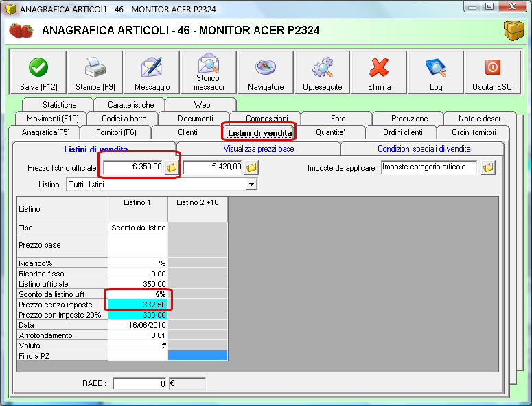Click the Listino 2 +10 column header
The height and width of the screenshot is (406, 532).
pyautogui.click(x=198, y=209)
